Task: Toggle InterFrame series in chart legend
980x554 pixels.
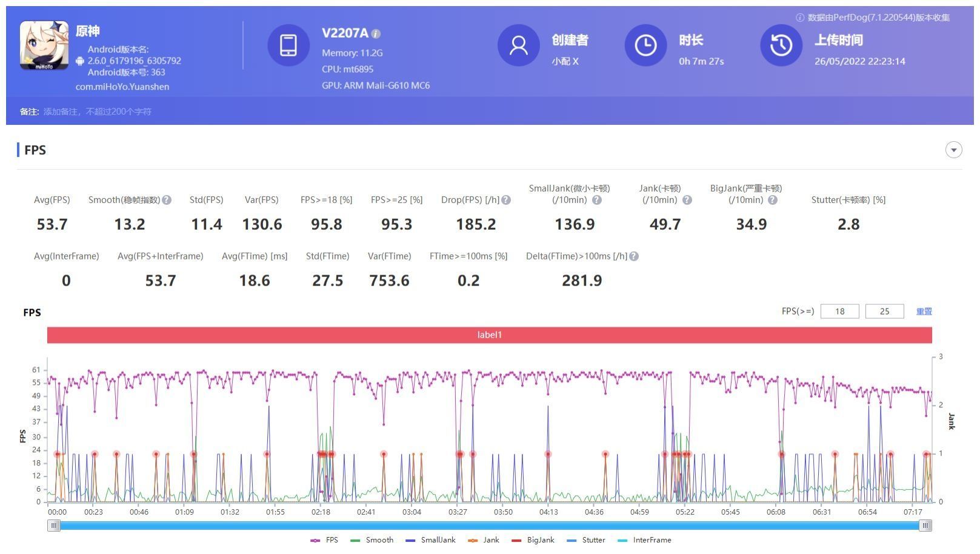Action: coord(644,540)
